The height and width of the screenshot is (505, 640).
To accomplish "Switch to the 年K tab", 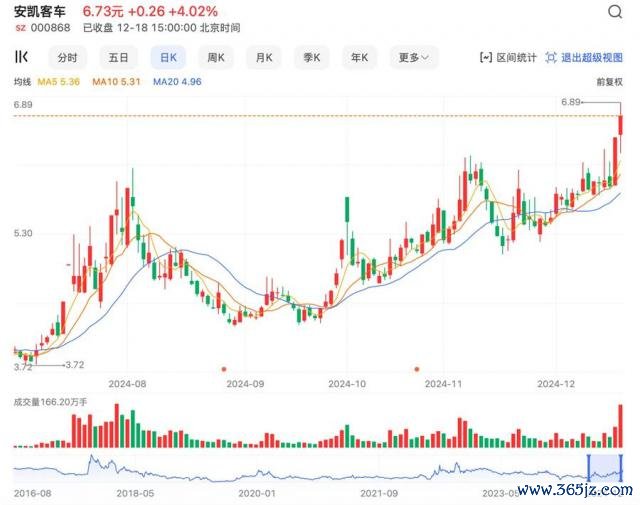I will tap(360, 58).
